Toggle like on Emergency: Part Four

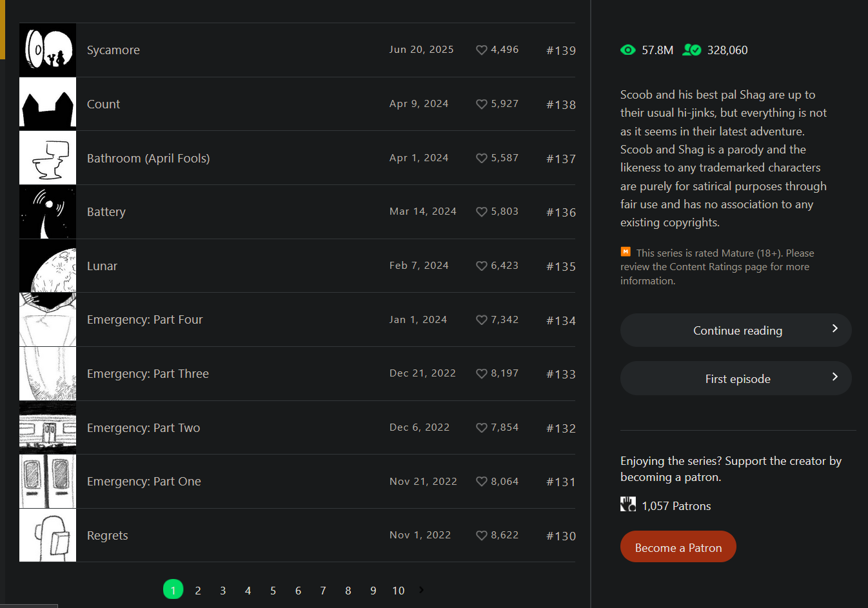481,320
